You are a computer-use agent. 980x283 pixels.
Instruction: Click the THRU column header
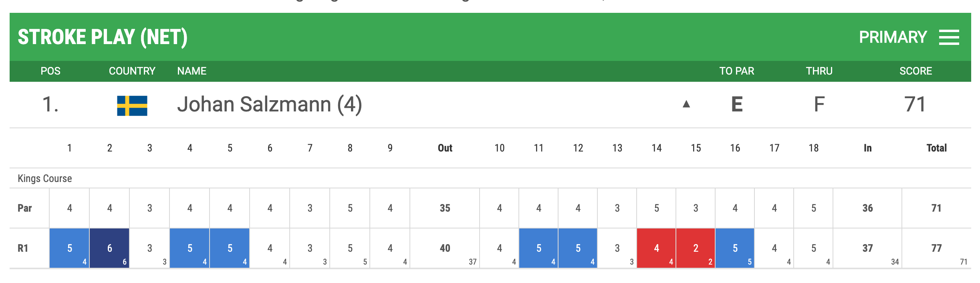(819, 71)
